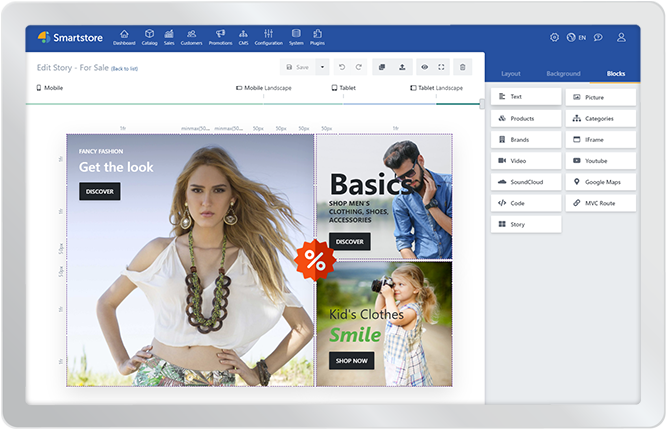Add a Picture block

(x=601, y=97)
